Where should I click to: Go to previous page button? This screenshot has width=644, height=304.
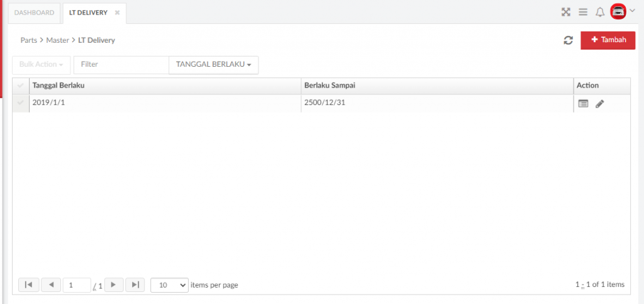[x=51, y=284]
